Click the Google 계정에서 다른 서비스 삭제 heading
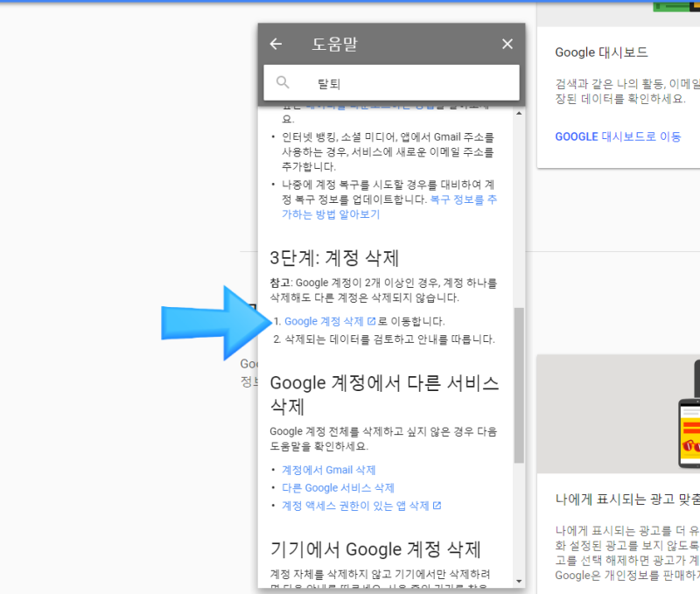700x594 pixels. [384, 395]
